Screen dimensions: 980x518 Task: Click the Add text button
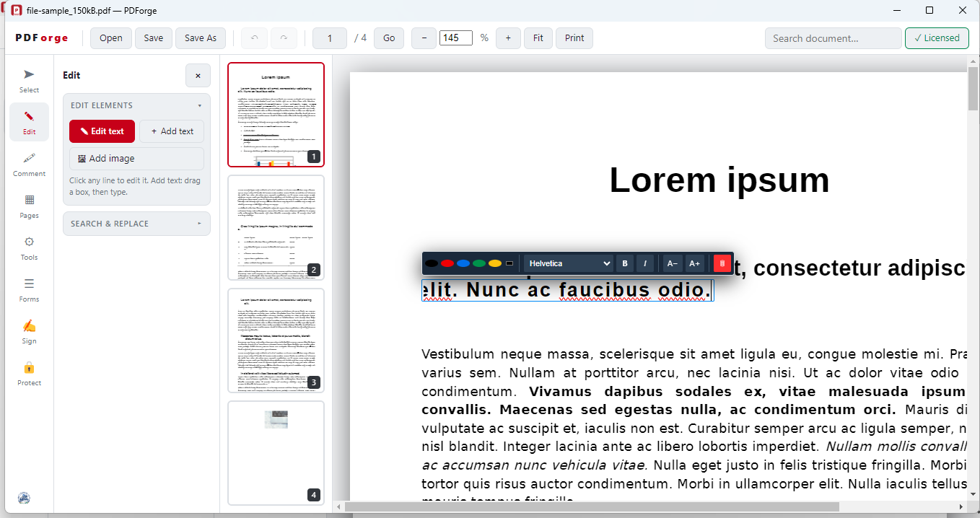click(x=172, y=131)
